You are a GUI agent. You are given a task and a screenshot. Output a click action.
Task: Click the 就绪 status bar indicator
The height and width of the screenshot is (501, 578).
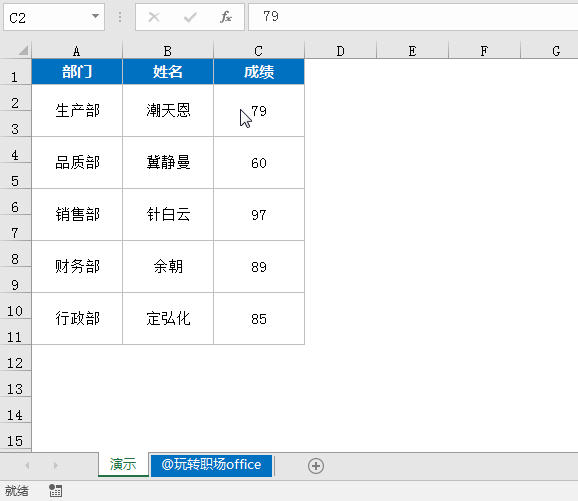pos(17,491)
